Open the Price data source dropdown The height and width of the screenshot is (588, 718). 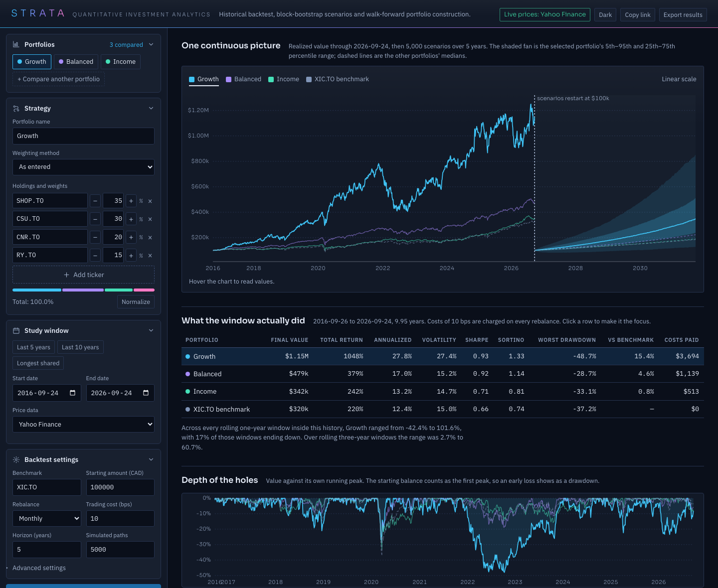click(83, 425)
